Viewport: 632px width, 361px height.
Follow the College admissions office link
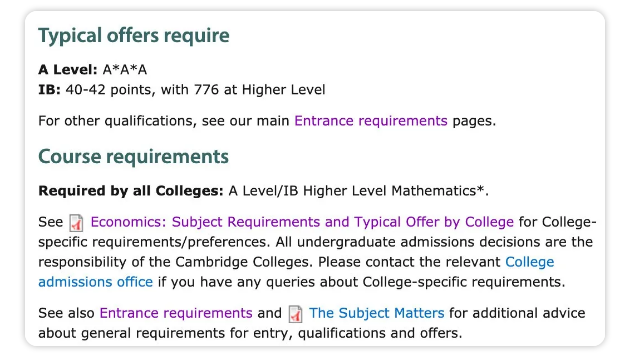296,272
